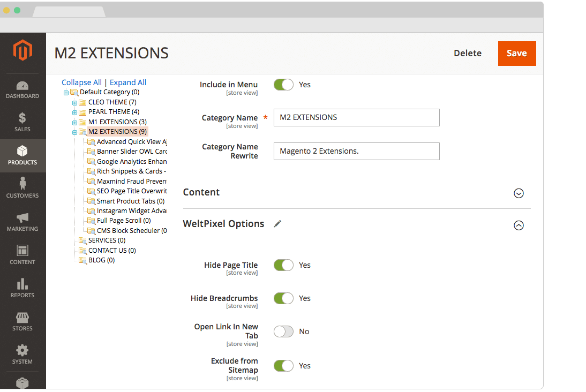
Task: Toggle the Include in Menu switch
Action: (283, 85)
